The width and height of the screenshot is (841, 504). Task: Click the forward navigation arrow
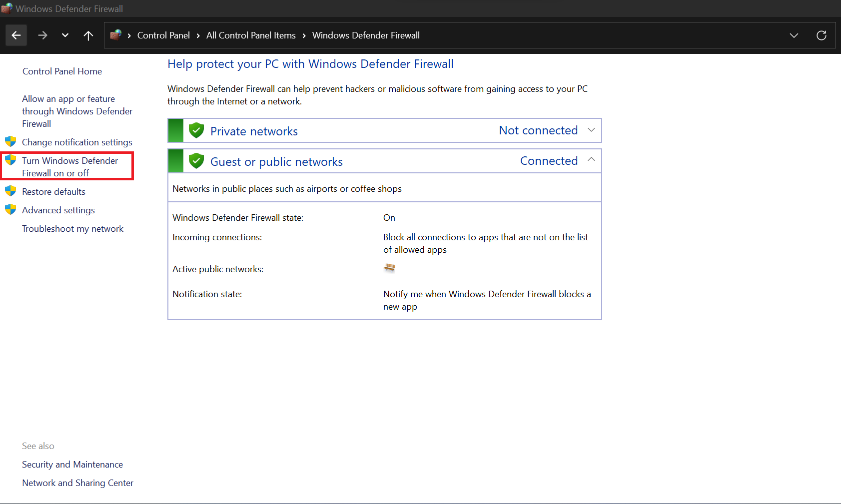[42, 35]
